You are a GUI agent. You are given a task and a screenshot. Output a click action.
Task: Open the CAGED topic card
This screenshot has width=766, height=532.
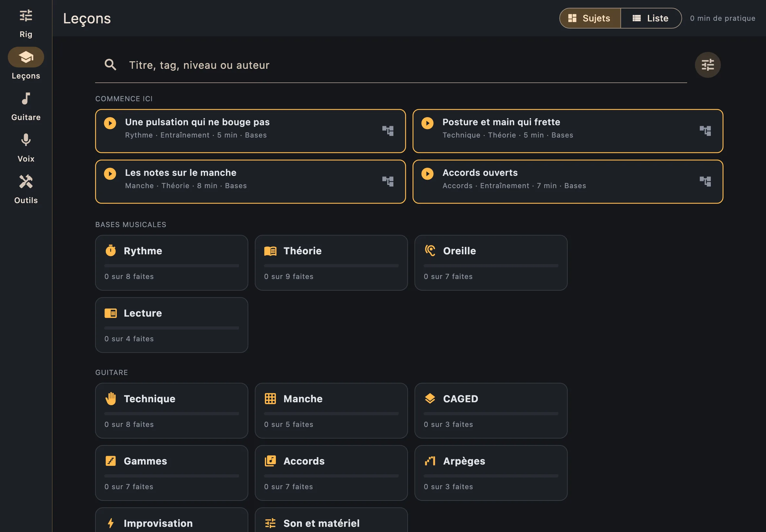[490, 411]
